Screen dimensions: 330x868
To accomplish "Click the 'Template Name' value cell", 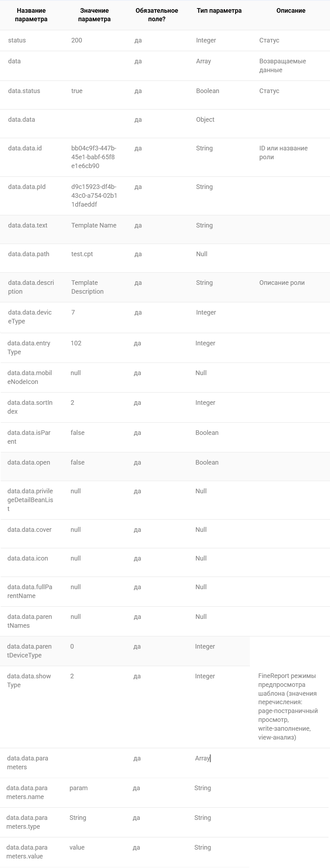I will tap(94, 225).
